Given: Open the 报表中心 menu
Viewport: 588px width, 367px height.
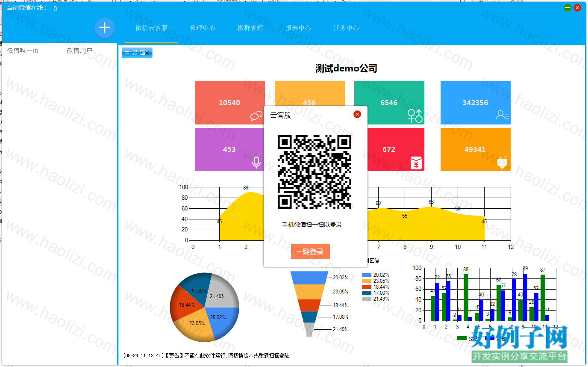Looking at the screenshot, I should coord(298,28).
